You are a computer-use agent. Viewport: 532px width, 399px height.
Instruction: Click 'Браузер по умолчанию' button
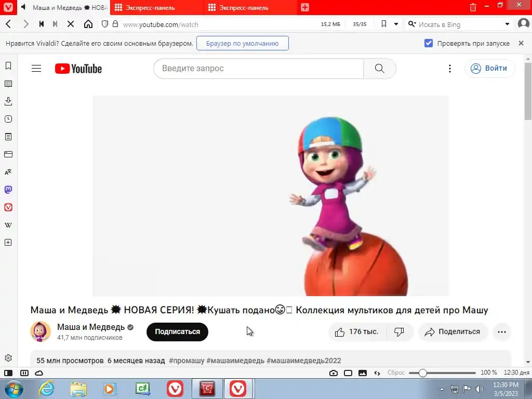coord(242,43)
